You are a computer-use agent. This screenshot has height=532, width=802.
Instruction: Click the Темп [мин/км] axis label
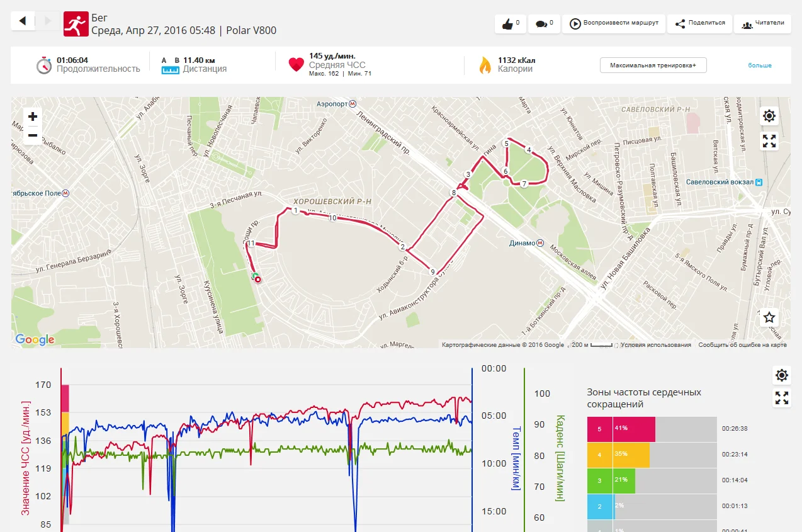point(516,458)
